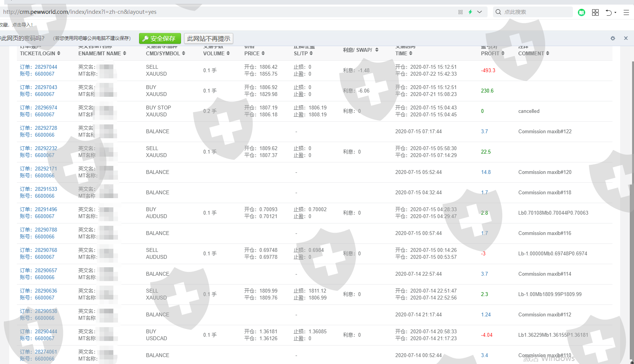Open password prompt gear settings
634x364 pixels.
613,38
